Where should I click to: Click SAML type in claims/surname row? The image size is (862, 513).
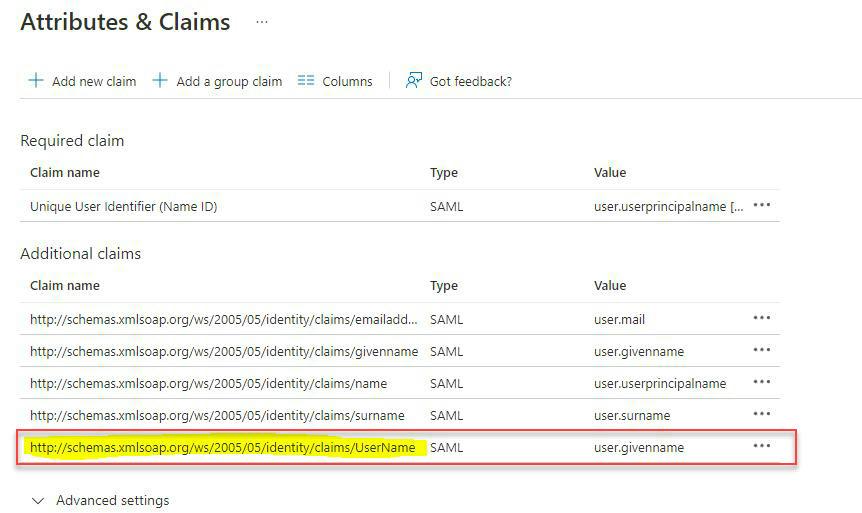[x=446, y=415]
